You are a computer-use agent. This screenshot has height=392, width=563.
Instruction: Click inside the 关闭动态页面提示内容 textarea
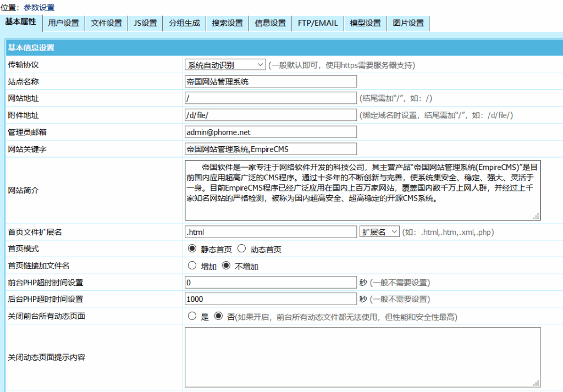point(362,357)
